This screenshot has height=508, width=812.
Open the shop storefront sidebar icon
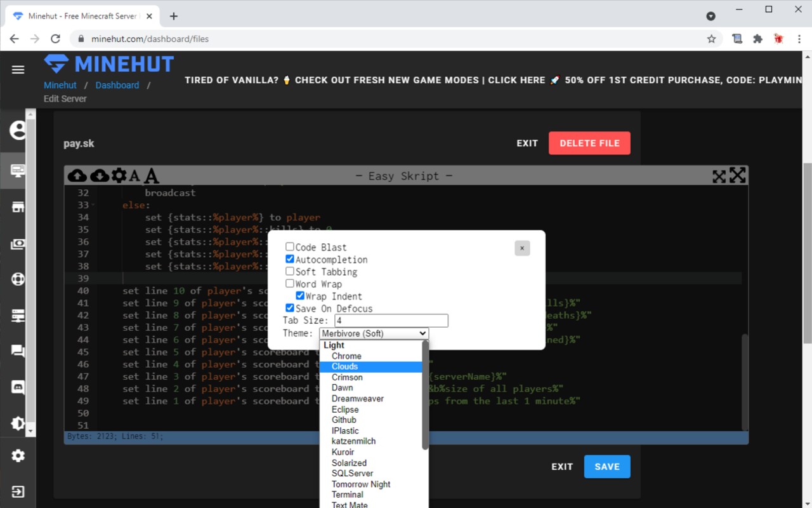[x=18, y=208]
